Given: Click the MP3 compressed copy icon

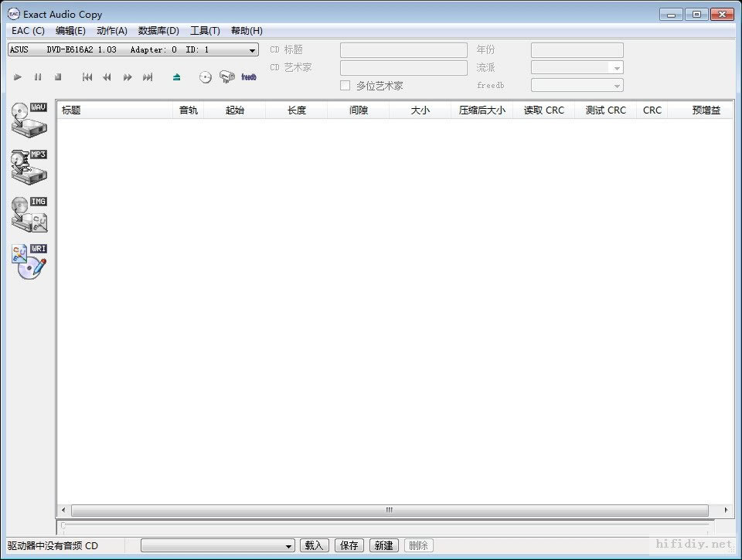Looking at the screenshot, I should point(29,167).
